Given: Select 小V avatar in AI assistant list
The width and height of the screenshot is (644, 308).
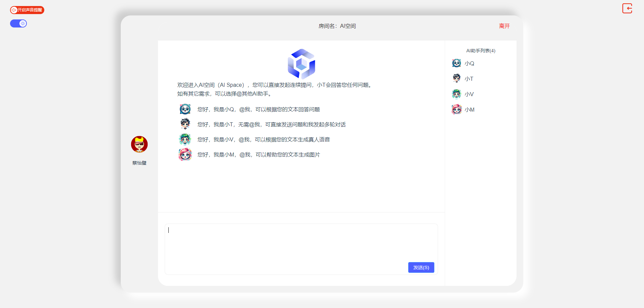Looking at the screenshot, I should click(457, 94).
